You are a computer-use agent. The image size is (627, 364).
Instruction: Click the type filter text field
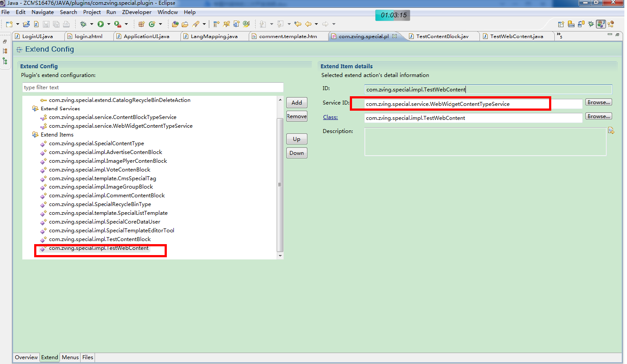pos(152,87)
